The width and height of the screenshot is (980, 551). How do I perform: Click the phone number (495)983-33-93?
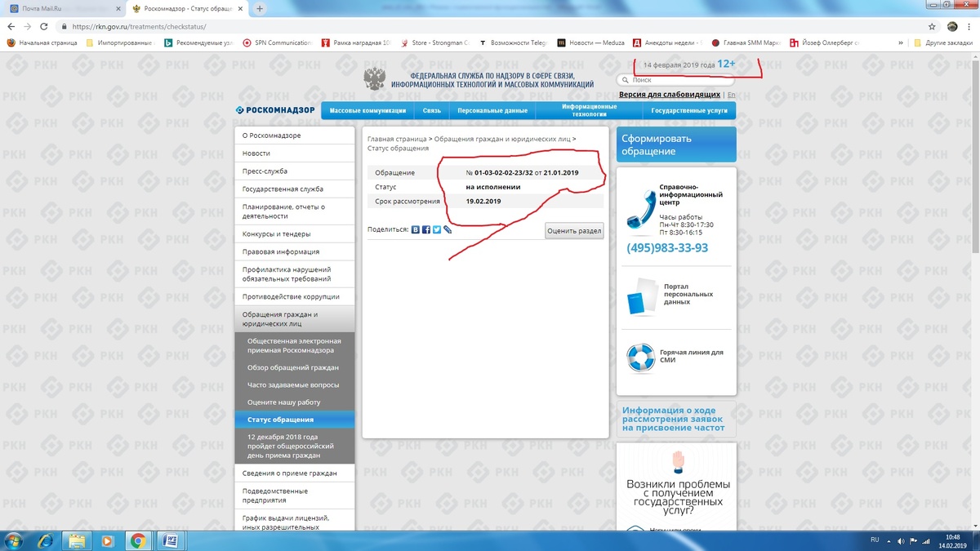pyautogui.click(x=667, y=248)
